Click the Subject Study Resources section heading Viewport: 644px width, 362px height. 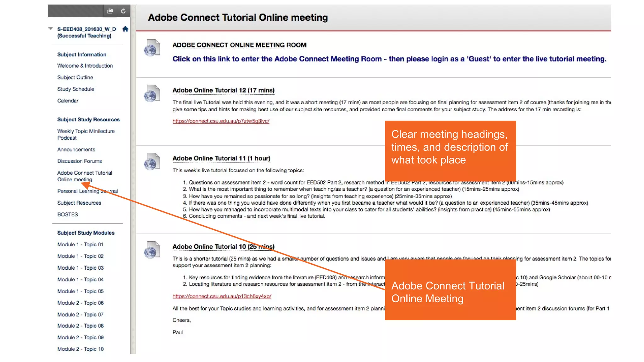click(88, 119)
